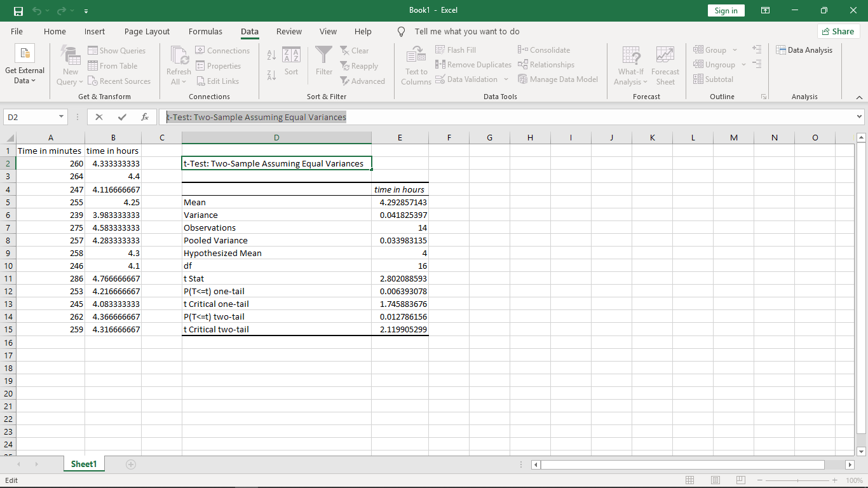Click the Insert Function fx button
The image size is (868, 488).
coord(145,117)
